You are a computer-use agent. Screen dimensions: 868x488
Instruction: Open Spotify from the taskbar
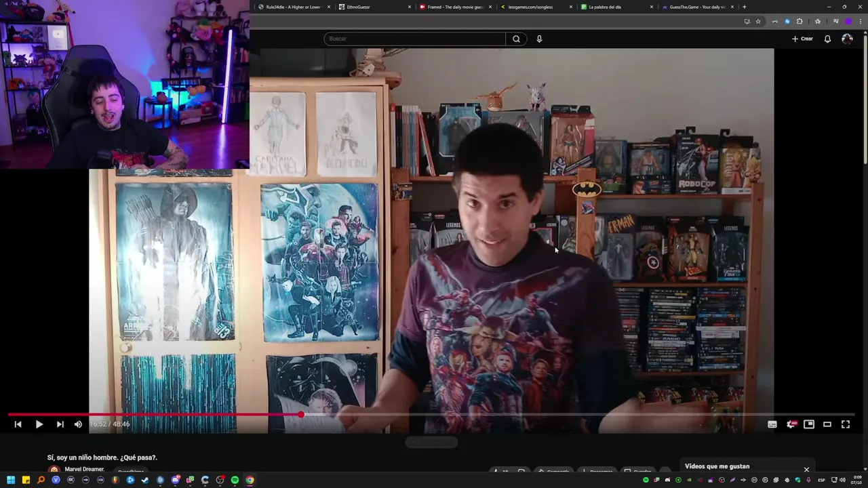235,480
